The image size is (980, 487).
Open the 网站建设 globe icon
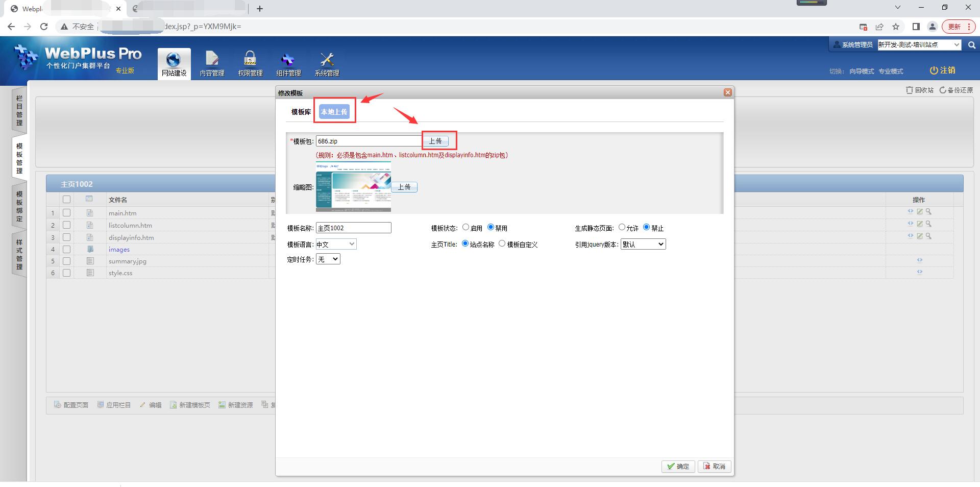pos(174,60)
